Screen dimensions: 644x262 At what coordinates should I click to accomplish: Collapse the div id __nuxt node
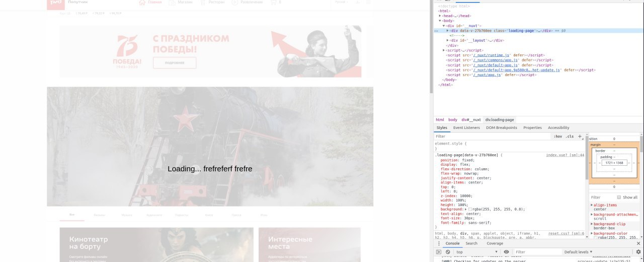coord(444,26)
